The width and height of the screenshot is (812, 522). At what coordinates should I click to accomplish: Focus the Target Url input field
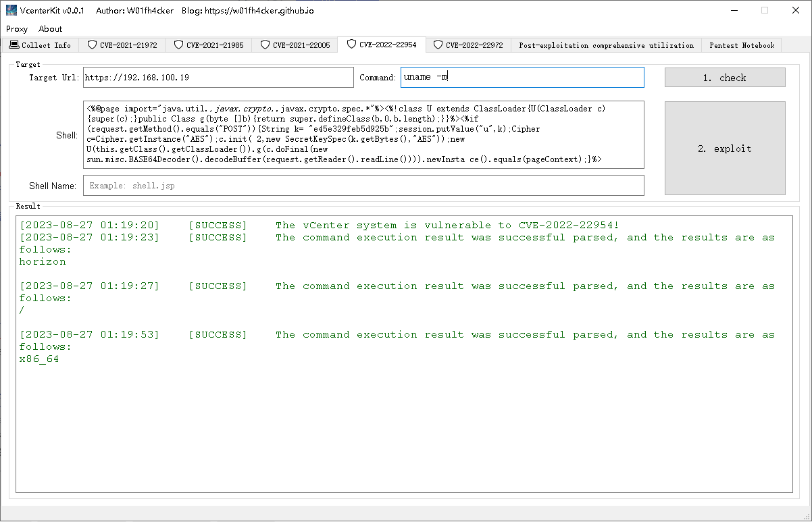(218, 77)
